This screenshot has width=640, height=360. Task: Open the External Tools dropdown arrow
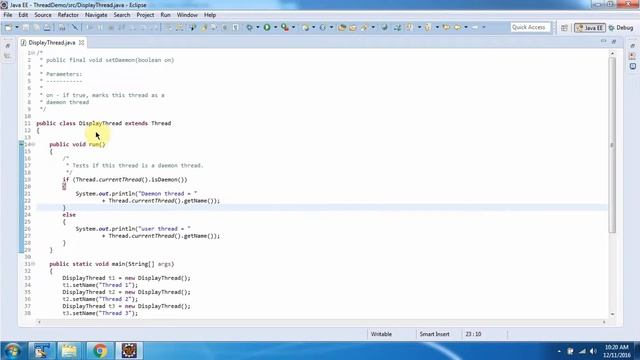tap(293, 27)
